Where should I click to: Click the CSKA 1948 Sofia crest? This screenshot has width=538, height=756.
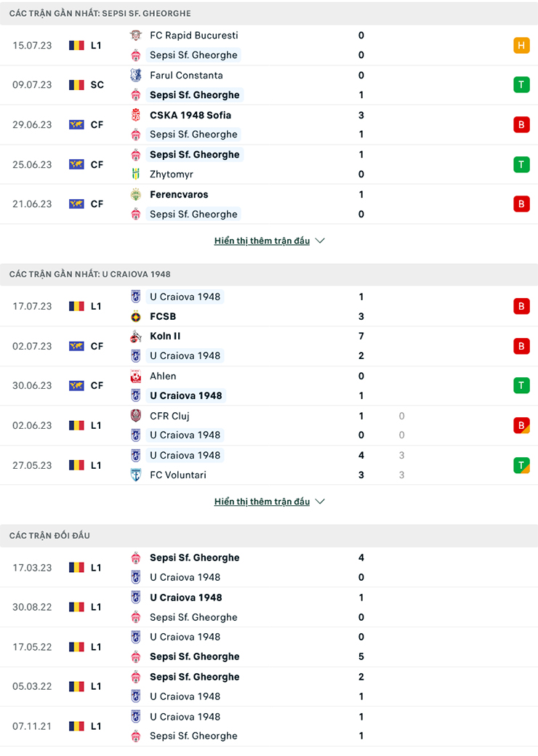[x=135, y=115]
